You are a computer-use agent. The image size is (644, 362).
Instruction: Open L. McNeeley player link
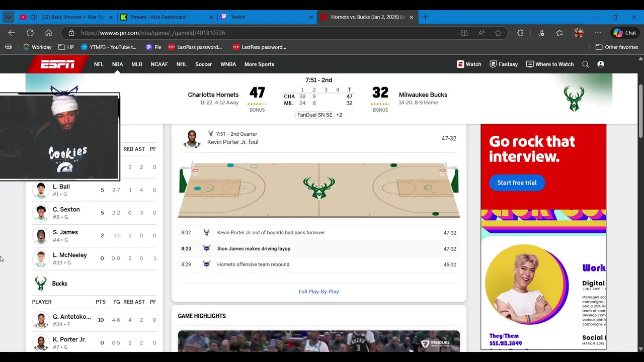coord(70,255)
